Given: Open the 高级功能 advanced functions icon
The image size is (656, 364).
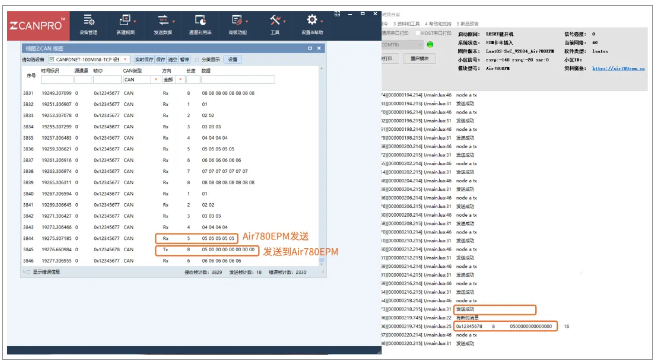Looking at the screenshot, I should tap(237, 20).
